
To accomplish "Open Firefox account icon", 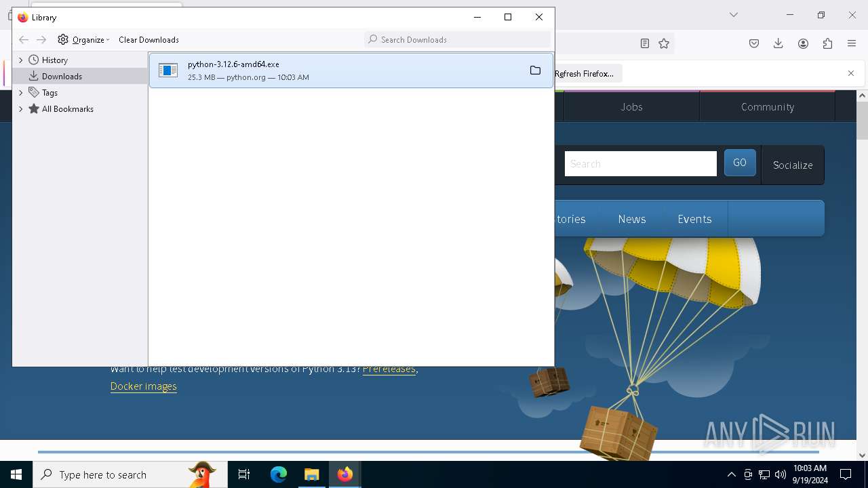I will (x=803, y=43).
